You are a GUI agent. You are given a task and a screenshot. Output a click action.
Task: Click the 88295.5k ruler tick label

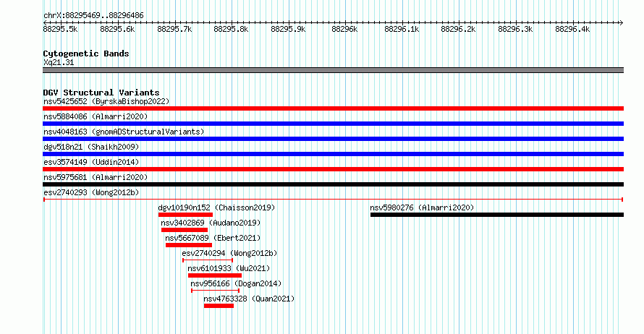pos(60,29)
